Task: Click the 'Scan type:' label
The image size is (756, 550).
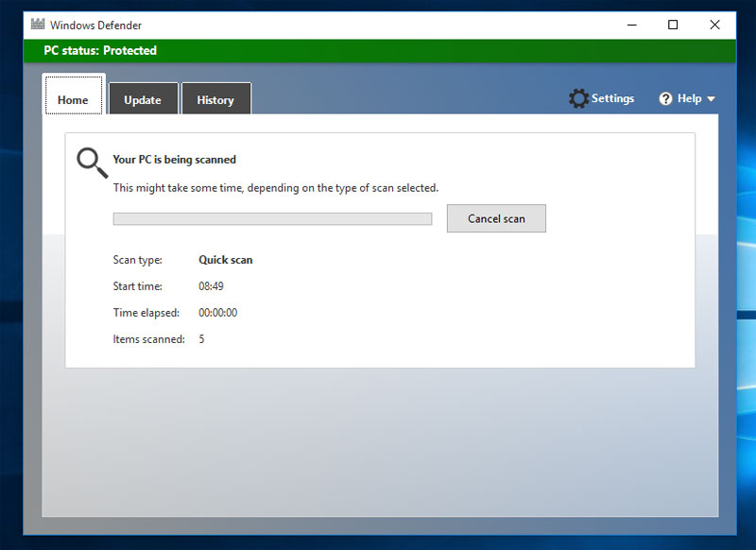Action: pos(137,260)
